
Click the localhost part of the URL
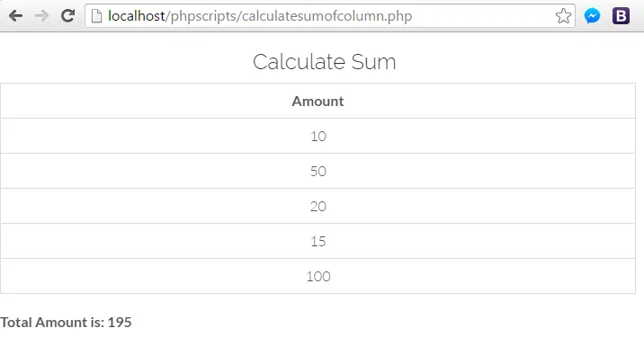(137, 16)
